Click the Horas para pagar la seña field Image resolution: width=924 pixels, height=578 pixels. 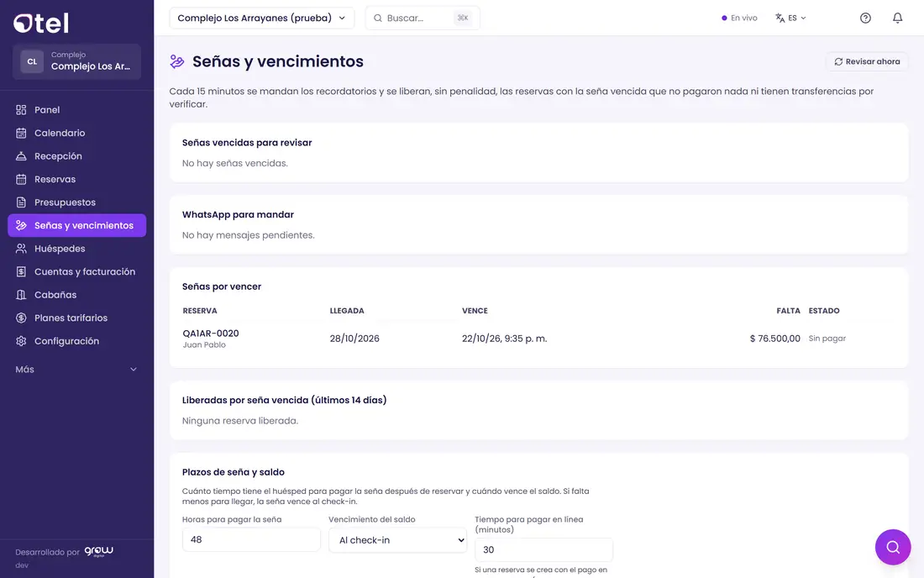click(x=251, y=539)
